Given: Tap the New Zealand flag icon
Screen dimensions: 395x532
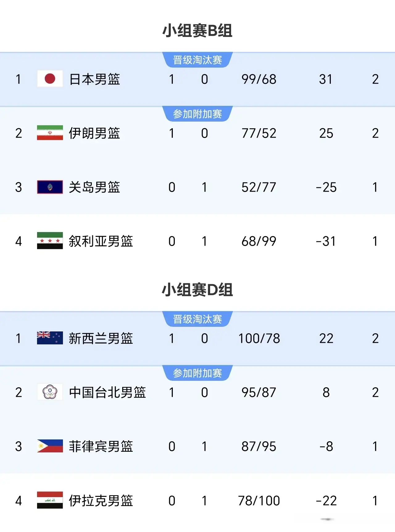Looking at the screenshot, I should pos(50,338).
